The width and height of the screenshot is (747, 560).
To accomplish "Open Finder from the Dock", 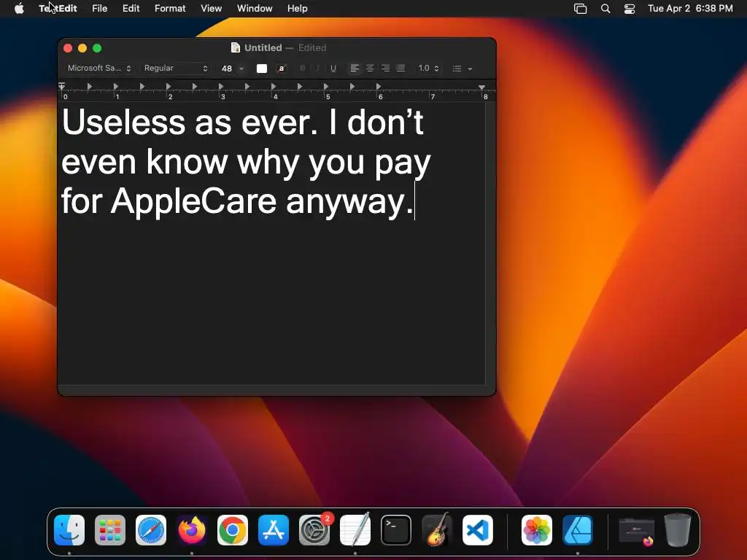I will tap(69, 530).
